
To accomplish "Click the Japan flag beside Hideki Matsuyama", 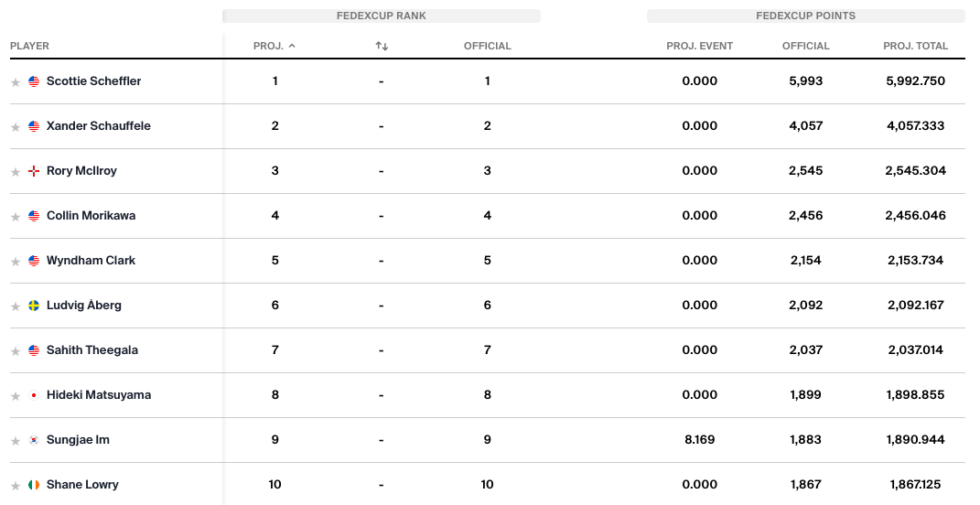I will (x=34, y=395).
